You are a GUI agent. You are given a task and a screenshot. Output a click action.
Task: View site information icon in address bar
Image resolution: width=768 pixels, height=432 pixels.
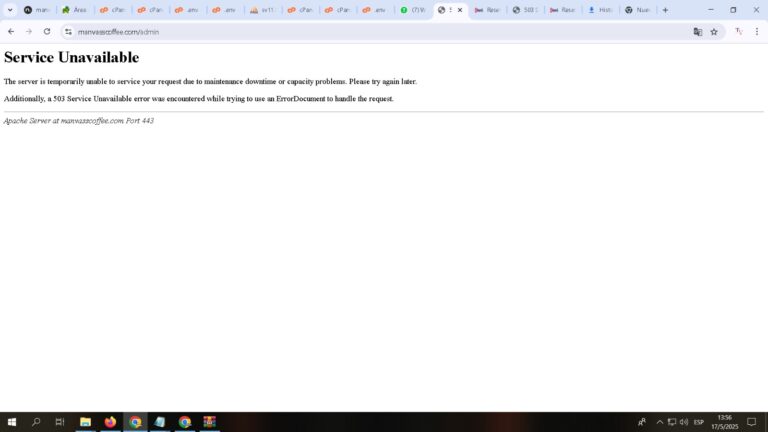pyautogui.click(x=69, y=32)
